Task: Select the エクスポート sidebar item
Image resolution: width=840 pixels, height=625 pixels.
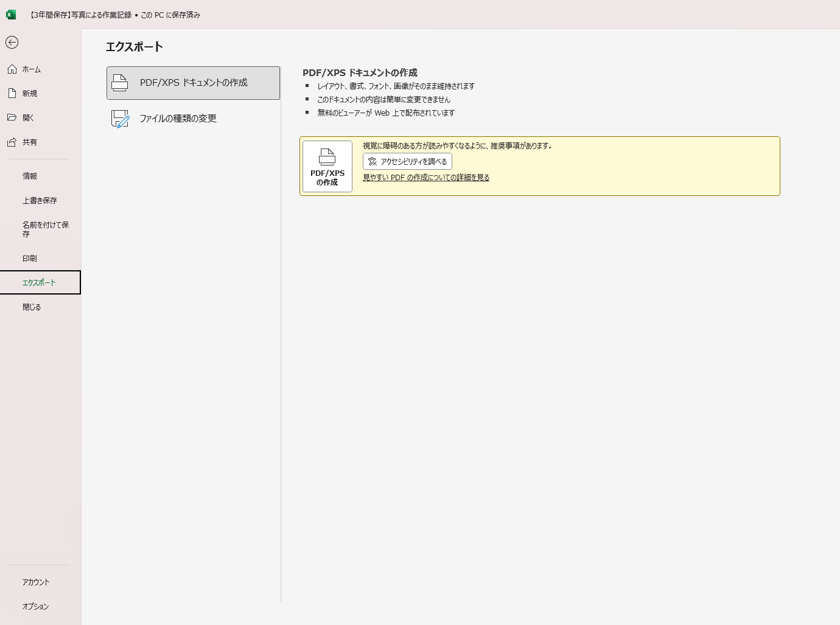Action: (x=40, y=283)
